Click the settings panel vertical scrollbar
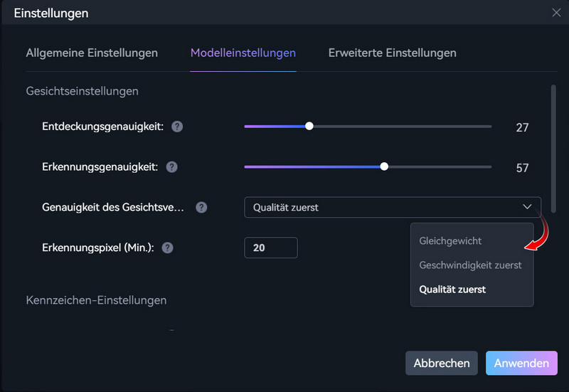This screenshot has height=392, width=569. coord(553,149)
